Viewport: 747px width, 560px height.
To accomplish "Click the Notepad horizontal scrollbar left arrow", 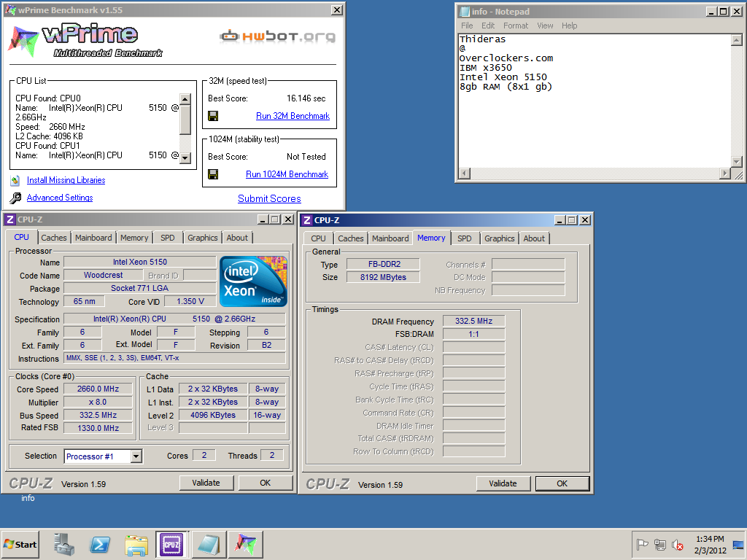I will click(x=465, y=174).
